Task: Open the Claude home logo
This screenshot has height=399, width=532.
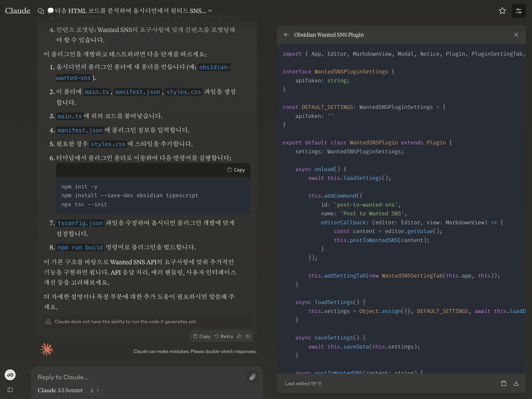Action: 18,11
